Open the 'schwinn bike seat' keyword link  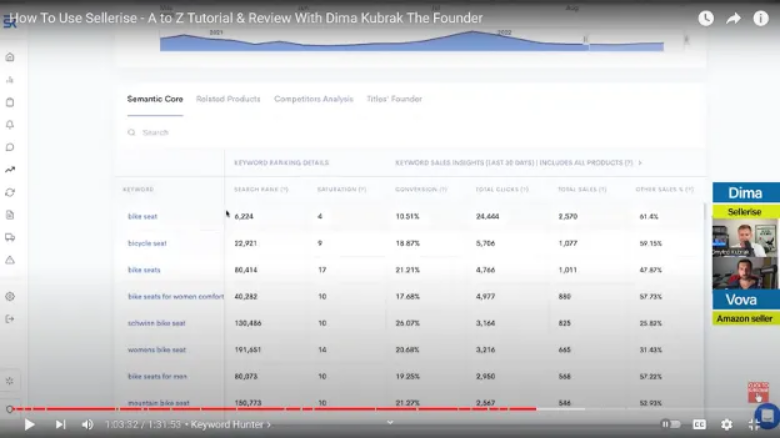click(156, 323)
